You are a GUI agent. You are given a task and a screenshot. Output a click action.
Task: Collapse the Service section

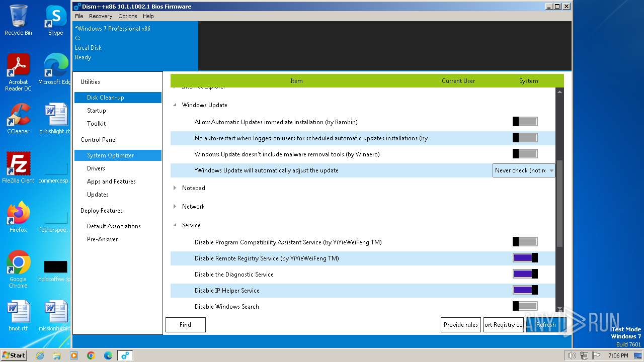click(175, 225)
